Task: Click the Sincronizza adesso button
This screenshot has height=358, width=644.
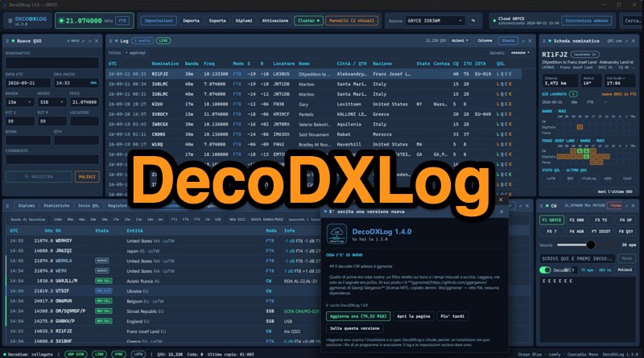Action: pyautogui.click(x=587, y=21)
